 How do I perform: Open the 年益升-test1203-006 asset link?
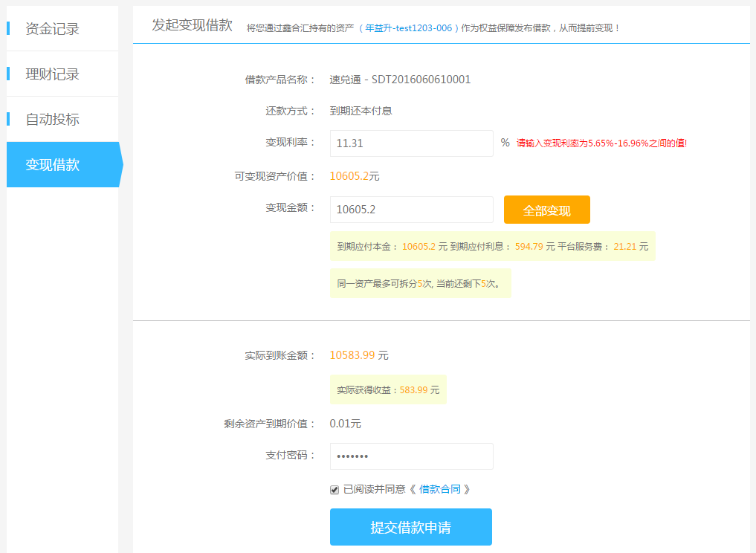[x=408, y=28]
